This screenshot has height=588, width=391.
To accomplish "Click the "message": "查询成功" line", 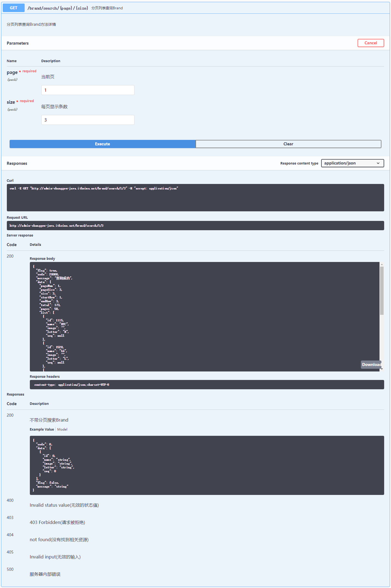I will [54, 278].
